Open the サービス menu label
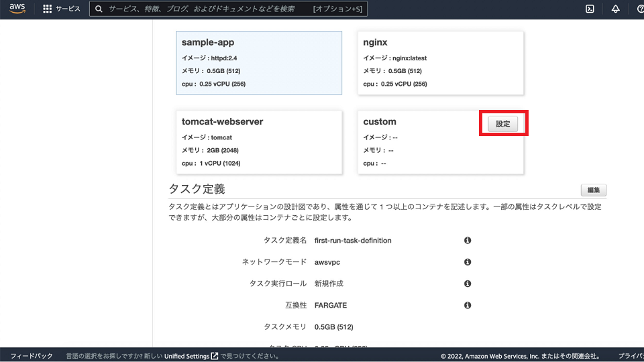Screen dimensions: 644x362 click(68, 9)
